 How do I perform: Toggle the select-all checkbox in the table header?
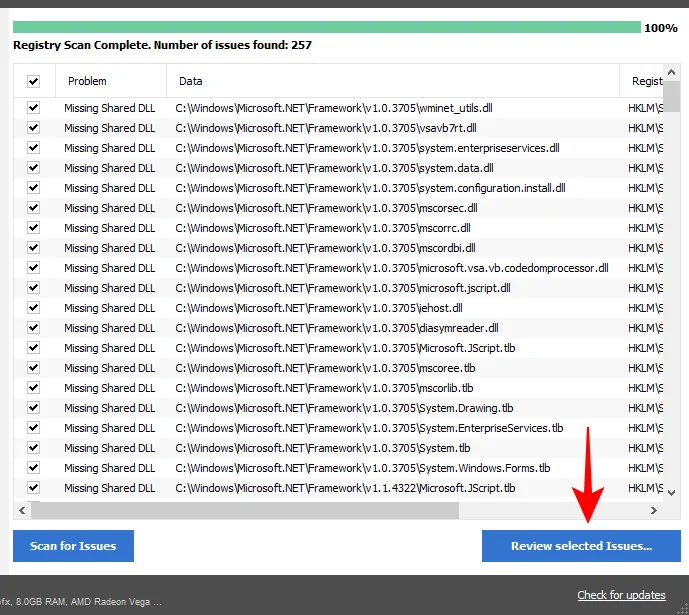pyautogui.click(x=34, y=81)
